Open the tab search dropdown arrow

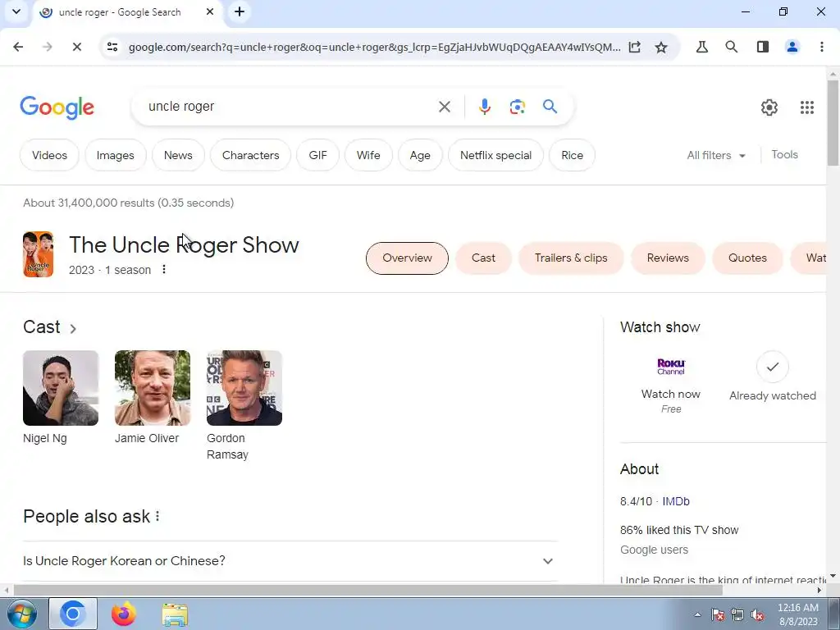pyautogui.click(x=16, y=11)
